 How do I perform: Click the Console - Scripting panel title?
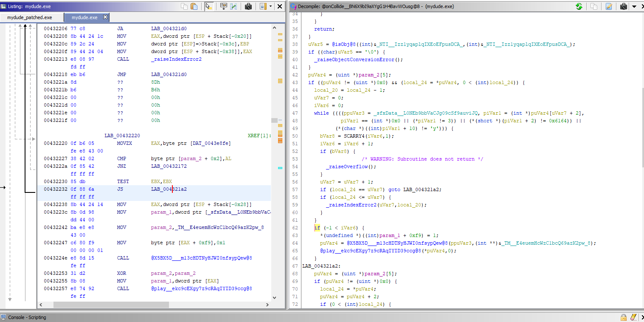27,317
